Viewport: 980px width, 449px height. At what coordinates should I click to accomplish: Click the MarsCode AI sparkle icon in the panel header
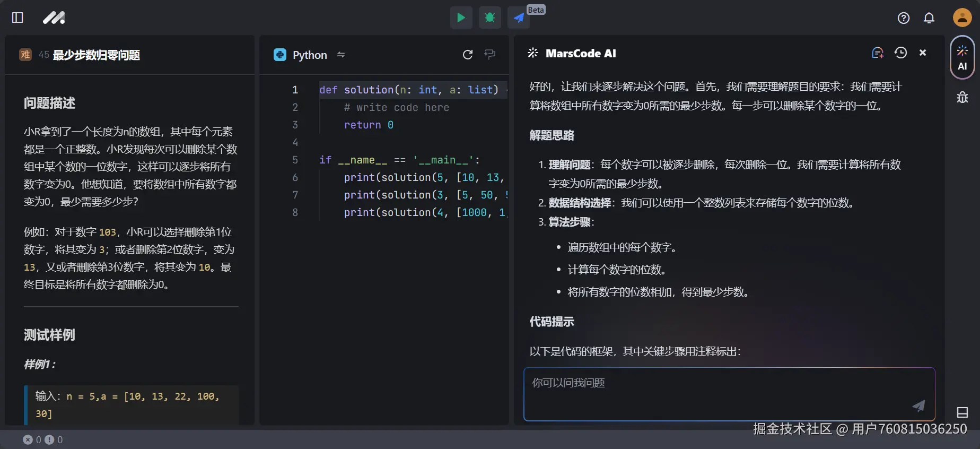[533, 53]
